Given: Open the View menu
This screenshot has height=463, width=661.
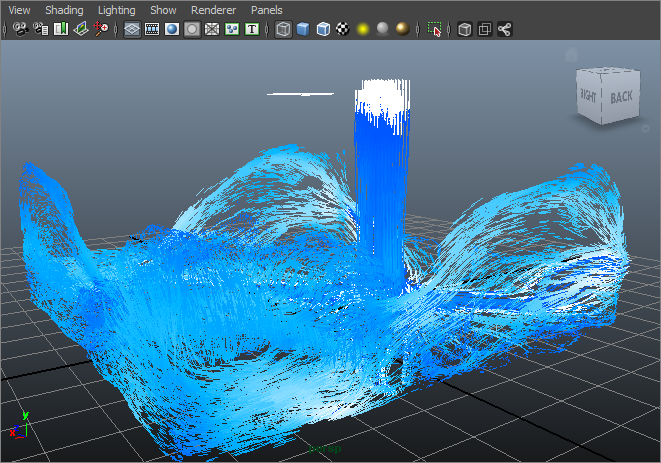Looking at the screenshot, I should click(19, 10).
